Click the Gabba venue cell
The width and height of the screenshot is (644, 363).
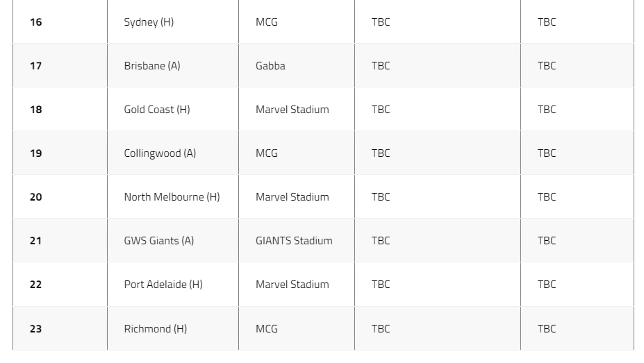pyautogui.click(x=297, y=66)
